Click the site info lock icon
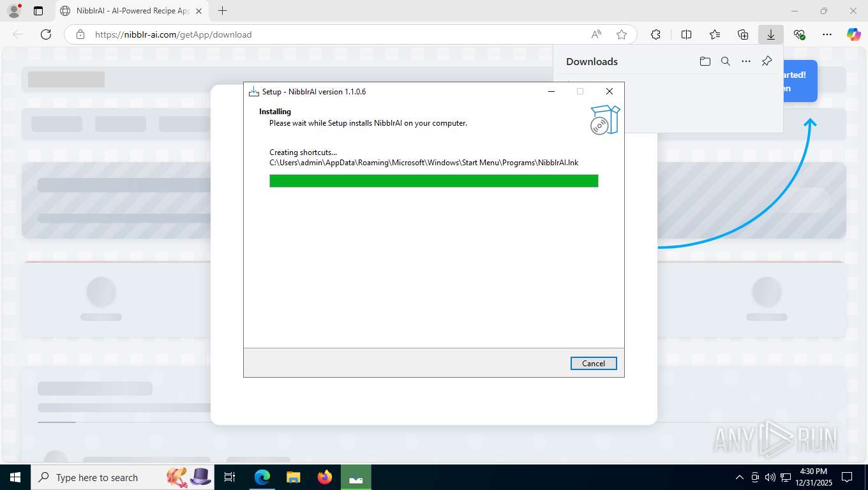The image size is (868, 490). pyautogui.click(x=80, y=34)
